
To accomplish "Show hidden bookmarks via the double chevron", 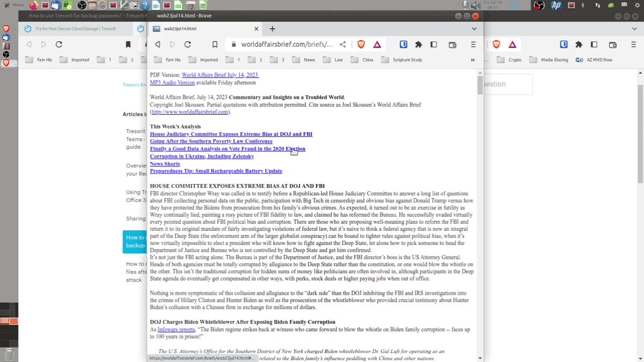I will click(x=472, y=60).
